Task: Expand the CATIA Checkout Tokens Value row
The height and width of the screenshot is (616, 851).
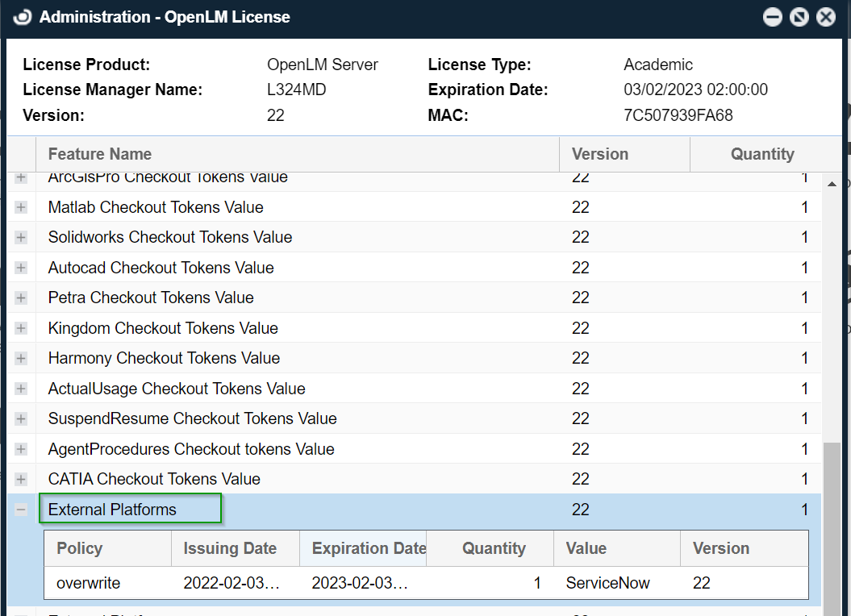Action: 21,479
